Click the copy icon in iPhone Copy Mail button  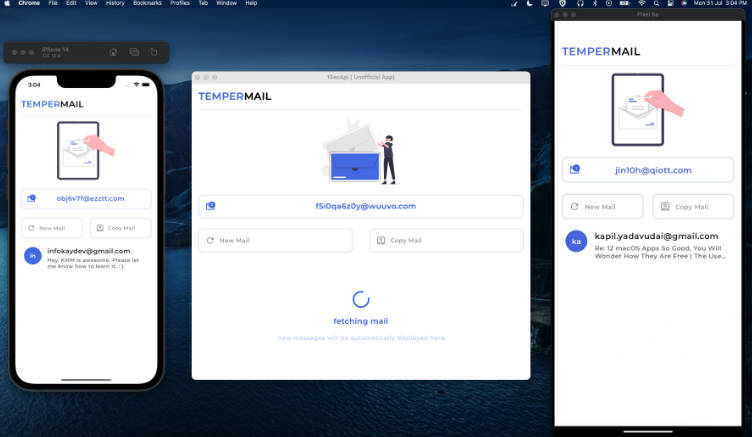[x=100, y=228]
